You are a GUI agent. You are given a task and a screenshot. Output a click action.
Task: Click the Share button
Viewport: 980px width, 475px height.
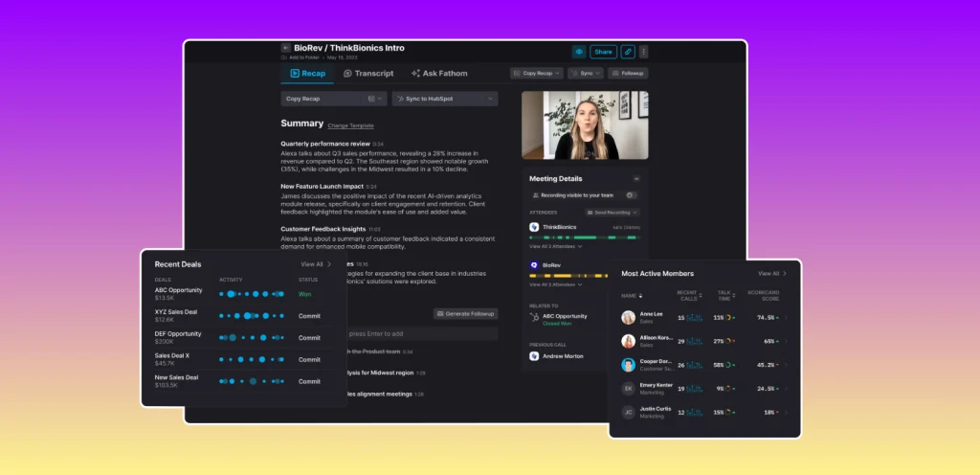603,52
